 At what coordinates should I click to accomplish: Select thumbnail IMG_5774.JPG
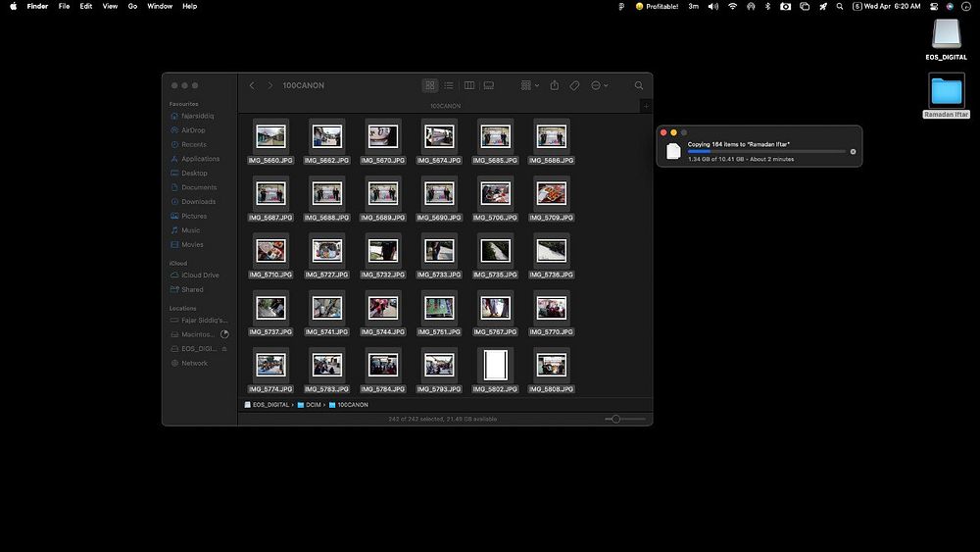270,365
